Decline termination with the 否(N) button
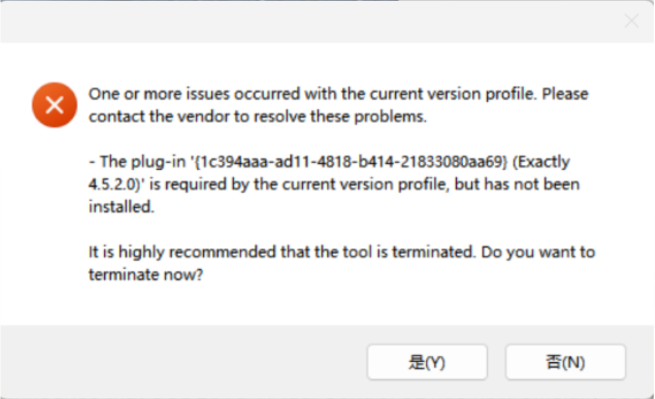 pos(565,362)
